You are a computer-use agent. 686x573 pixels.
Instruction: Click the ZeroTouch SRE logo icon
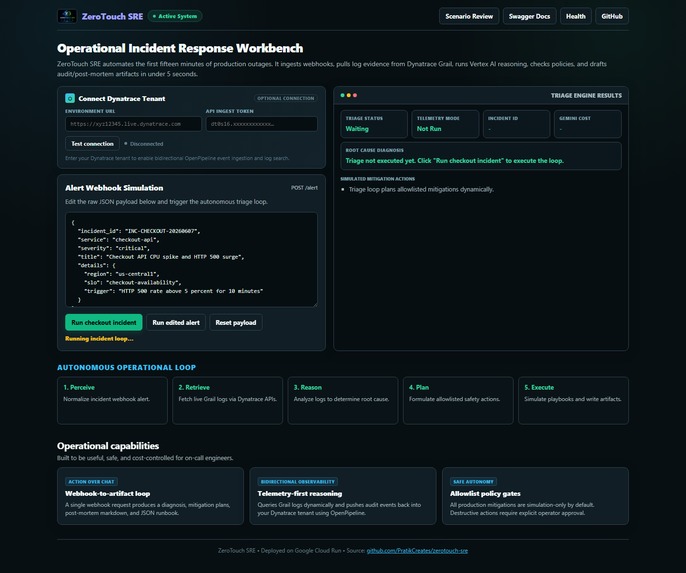coord(67,16)
